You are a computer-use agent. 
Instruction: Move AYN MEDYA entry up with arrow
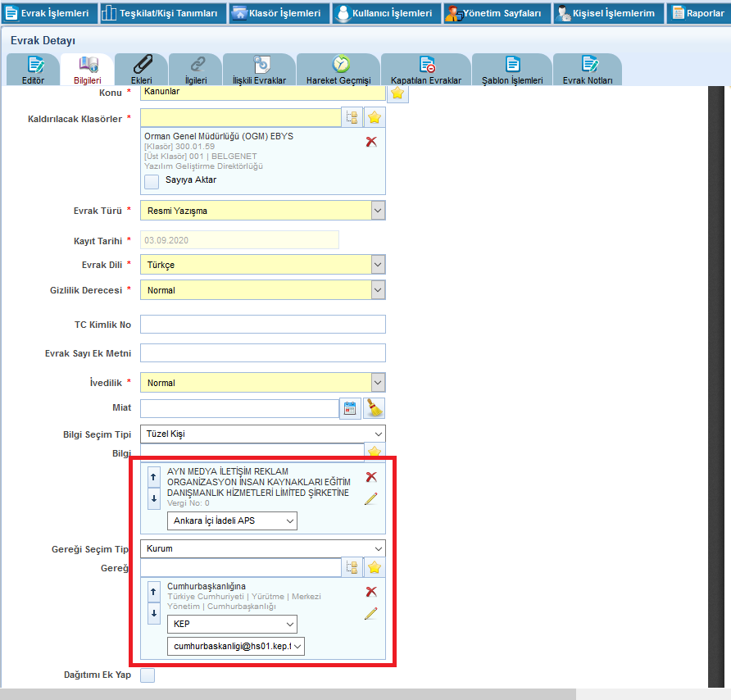pos(153,477)
